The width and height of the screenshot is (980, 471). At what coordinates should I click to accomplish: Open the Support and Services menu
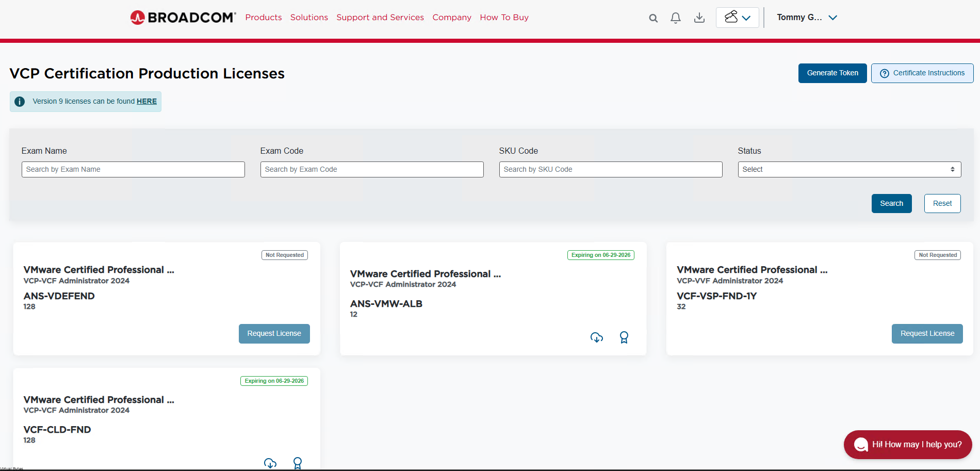(x=380, y=18)
